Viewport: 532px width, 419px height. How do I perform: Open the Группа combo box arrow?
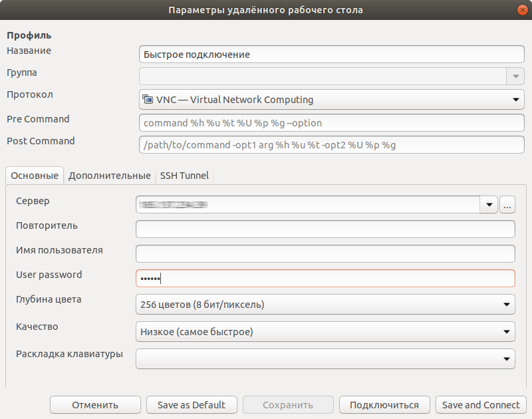click(x=515, y=77)
